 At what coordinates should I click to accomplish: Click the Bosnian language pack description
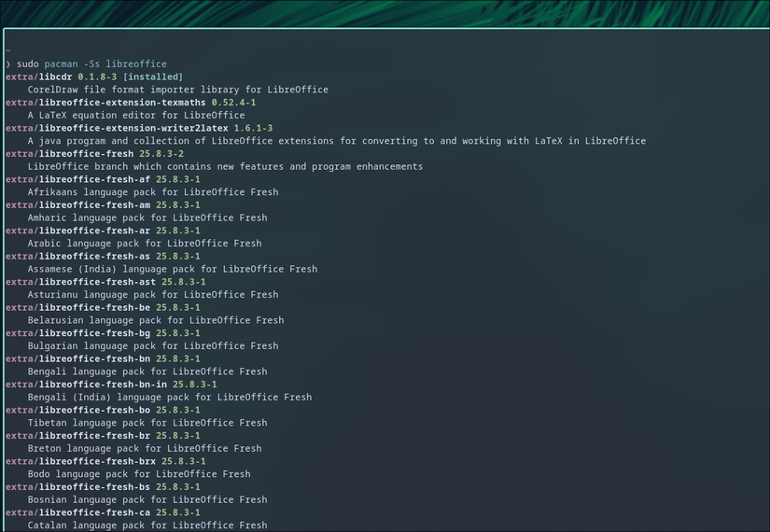[147, 499]
